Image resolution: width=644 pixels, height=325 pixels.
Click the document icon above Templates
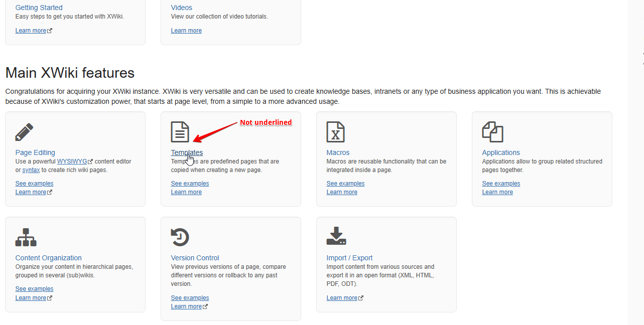(180, 132)
